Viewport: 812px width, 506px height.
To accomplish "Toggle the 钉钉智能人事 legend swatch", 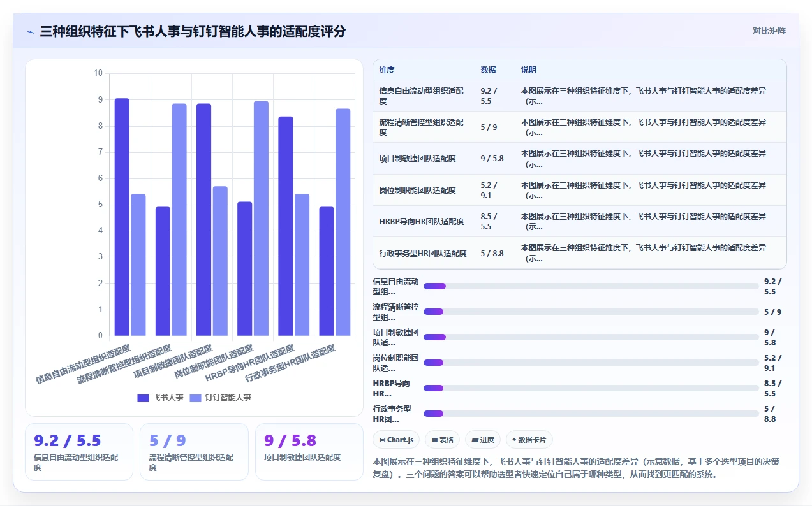I will [x=196, y=398].
